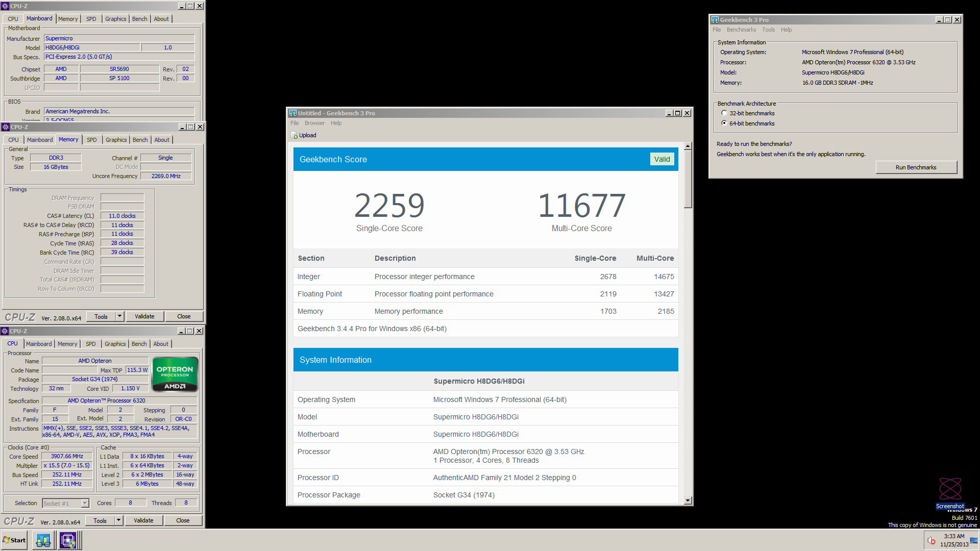Open Tools dropdown arrow in bottom CPU-Z window
This screenshot has height=551, width=980.
tap(119, 520)
